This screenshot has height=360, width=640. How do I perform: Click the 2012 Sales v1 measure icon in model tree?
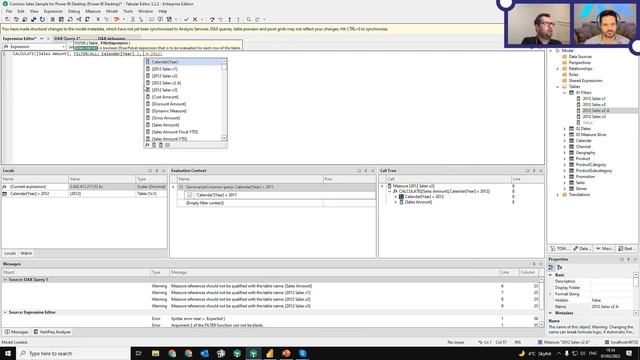578,98
